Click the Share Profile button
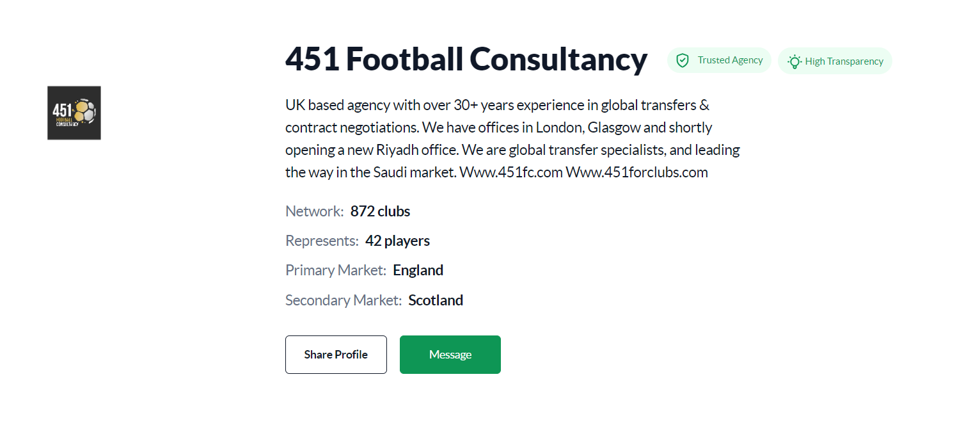Image resolution: width=980 pixels, height=427 pixels. click(x=336, y=355)
